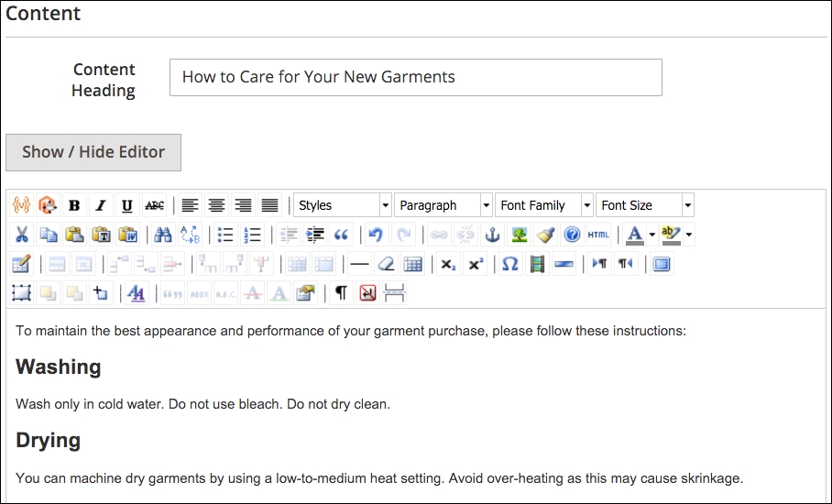Undo the last edit
This screenshot has height=504, width=832.
click(x=377, y=235)
